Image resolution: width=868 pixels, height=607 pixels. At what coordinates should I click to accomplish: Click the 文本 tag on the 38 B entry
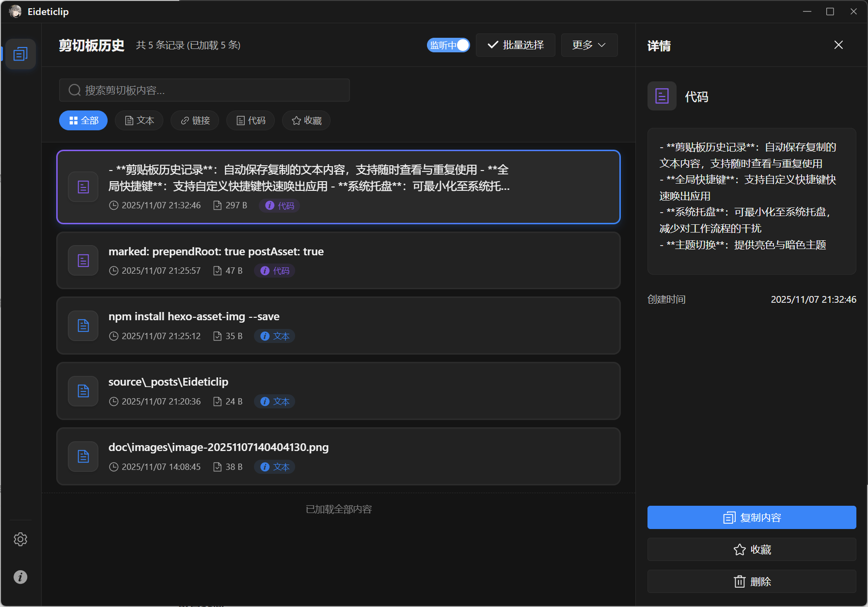275,467
